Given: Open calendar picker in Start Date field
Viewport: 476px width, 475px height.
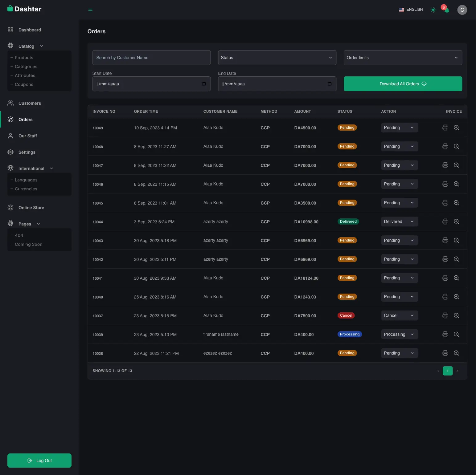Looking at the screenshot, I should point(204,84).
